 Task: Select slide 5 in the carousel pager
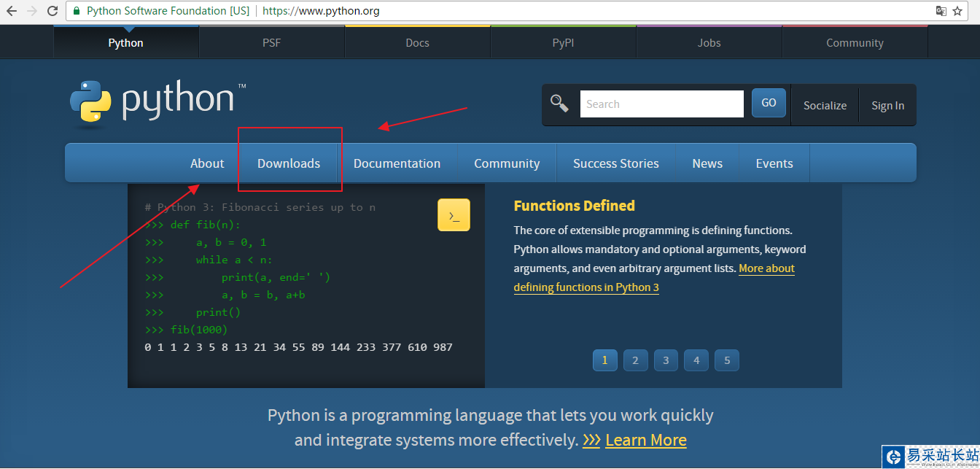pyautogui.click(x=727, y=360)
